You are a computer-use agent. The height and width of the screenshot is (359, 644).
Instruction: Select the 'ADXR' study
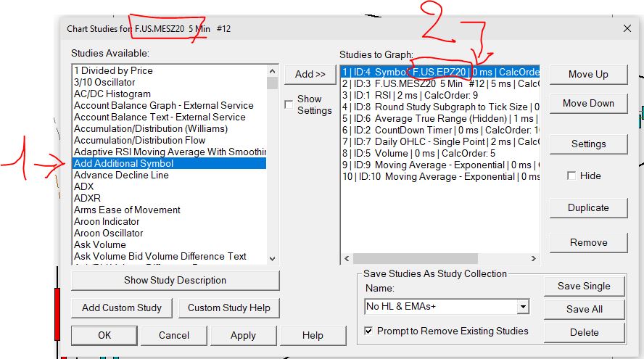point(169,198)
